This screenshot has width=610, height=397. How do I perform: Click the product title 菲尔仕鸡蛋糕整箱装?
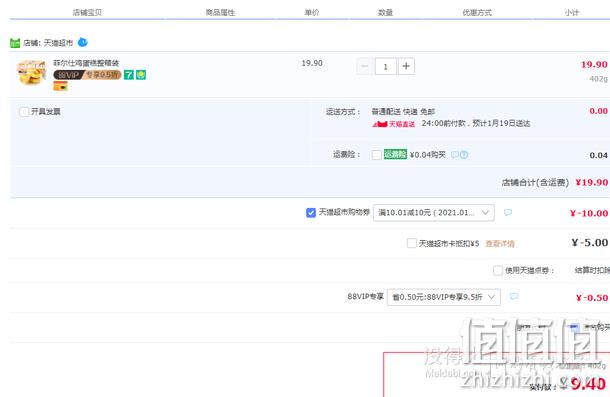click(86, 63)
